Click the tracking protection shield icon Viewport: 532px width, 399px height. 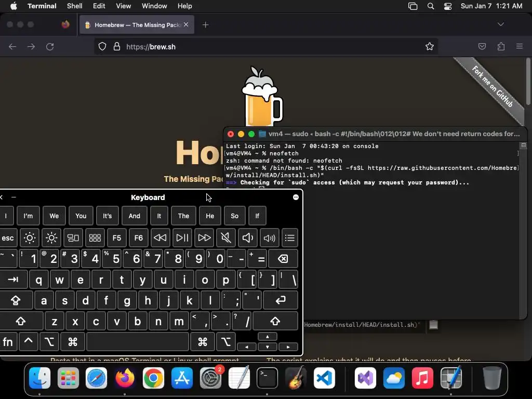pos(102,46)
